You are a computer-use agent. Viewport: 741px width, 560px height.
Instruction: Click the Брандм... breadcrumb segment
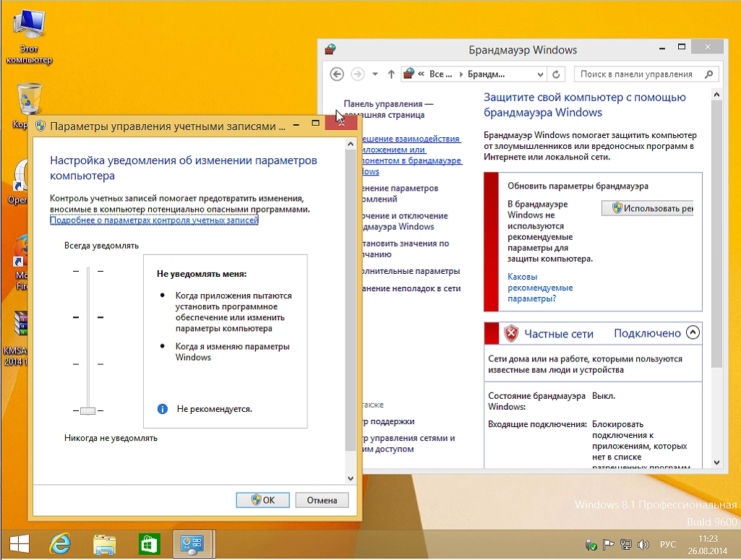487,74
